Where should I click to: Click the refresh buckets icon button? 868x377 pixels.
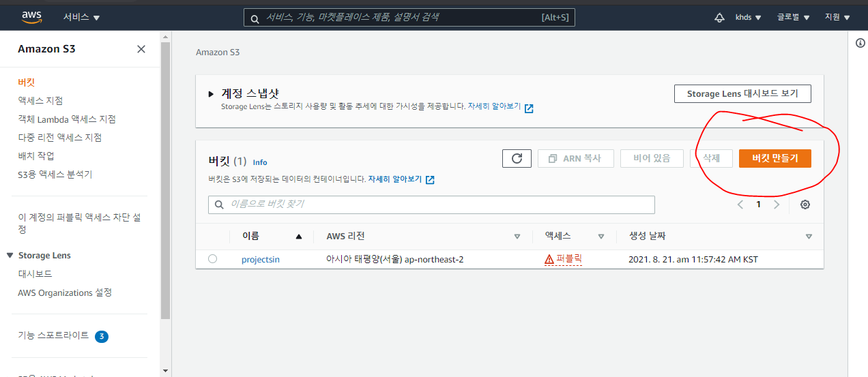click(x=517, y=158)
